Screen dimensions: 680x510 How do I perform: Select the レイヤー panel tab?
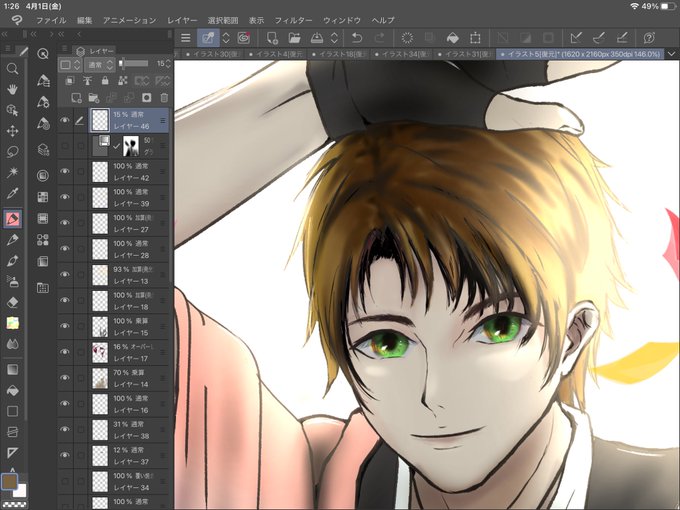[95, 51]
